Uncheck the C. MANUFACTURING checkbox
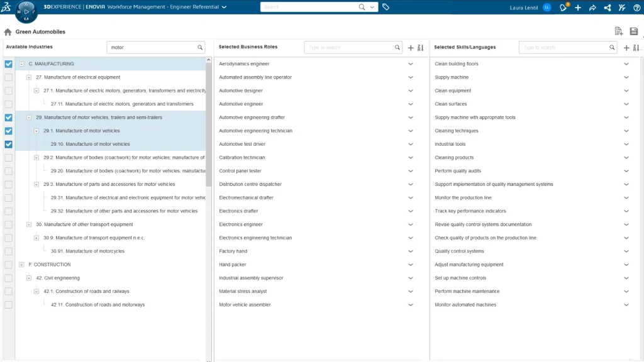 click(x=8, y=64)
